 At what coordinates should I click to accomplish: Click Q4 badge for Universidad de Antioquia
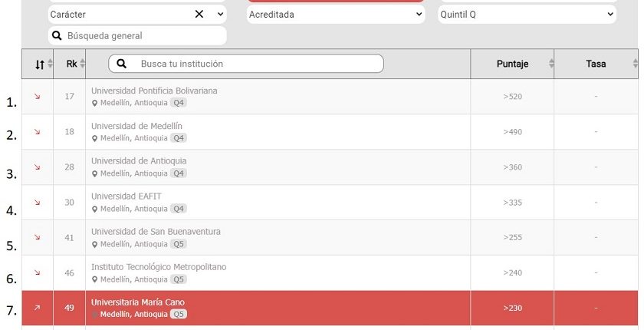coord(179,173)
